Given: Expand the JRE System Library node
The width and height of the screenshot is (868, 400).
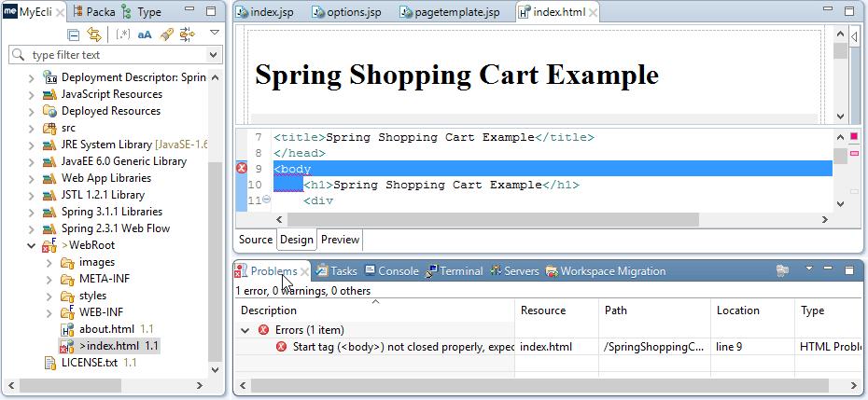Looking at the screenshot, I should click(32, 145).
